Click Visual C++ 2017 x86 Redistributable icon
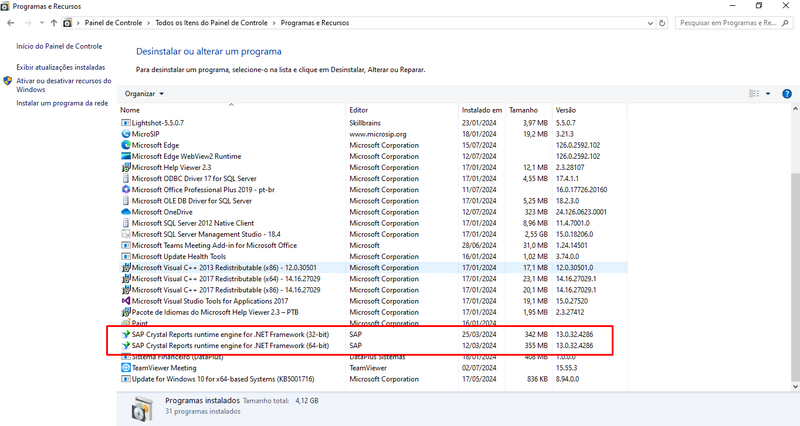 pos(126,290)
